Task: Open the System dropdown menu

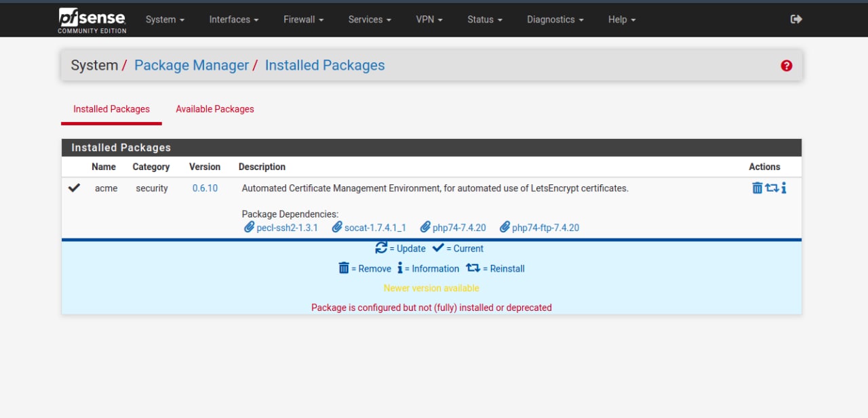Action: click(165, 20)
